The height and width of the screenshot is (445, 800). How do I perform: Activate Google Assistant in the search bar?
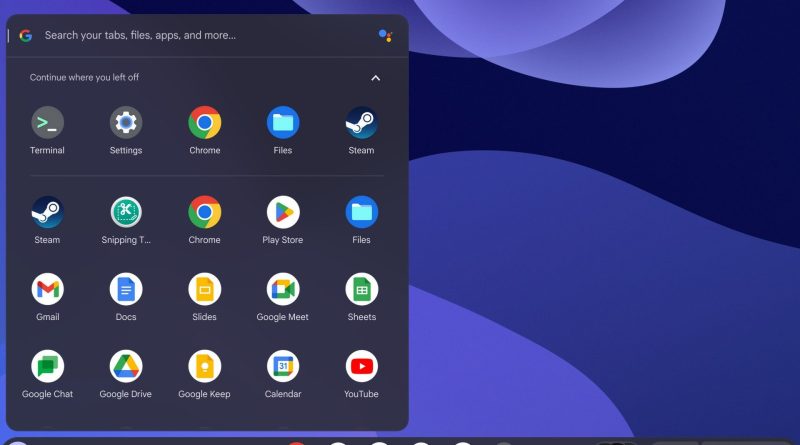click(x=386, y=36)
